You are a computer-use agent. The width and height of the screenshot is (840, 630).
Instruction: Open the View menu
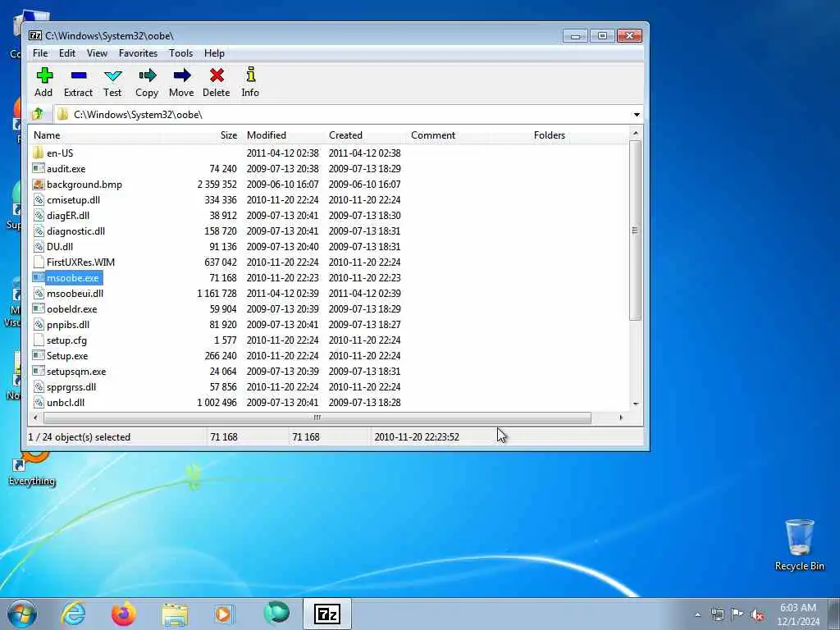(97, 53)
